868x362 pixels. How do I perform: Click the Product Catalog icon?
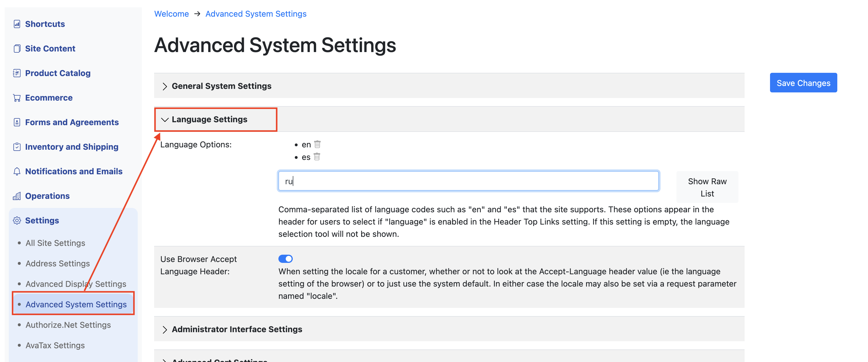(x=17, y=73)
